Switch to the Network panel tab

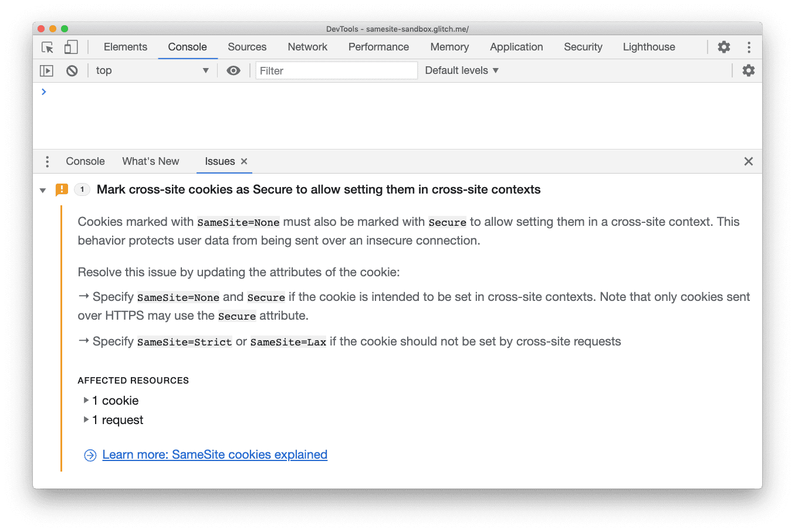(307, 46)
